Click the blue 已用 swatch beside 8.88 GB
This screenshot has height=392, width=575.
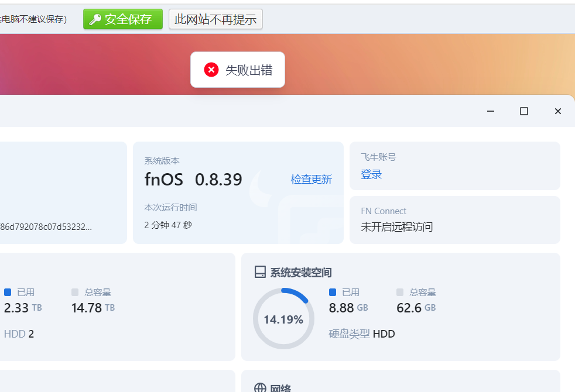(x=333, y=292)
